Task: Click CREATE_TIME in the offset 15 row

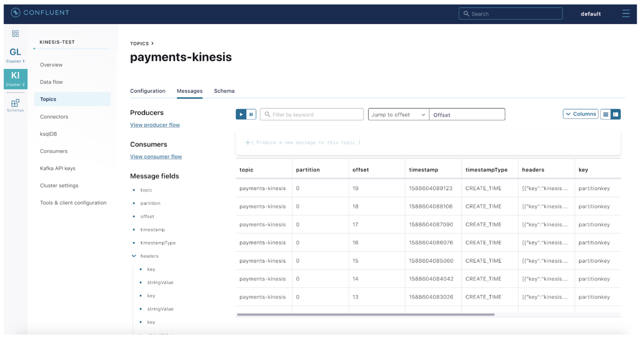Action: (x=483, y=261)
